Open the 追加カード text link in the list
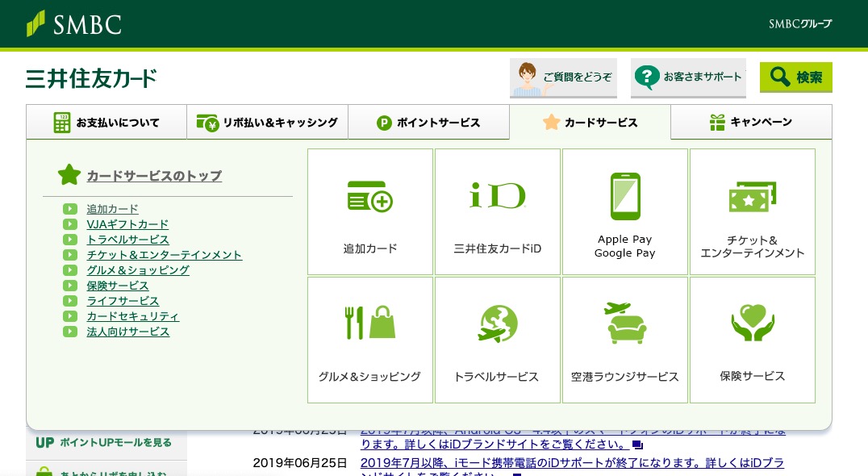 (x=112, y=209)
